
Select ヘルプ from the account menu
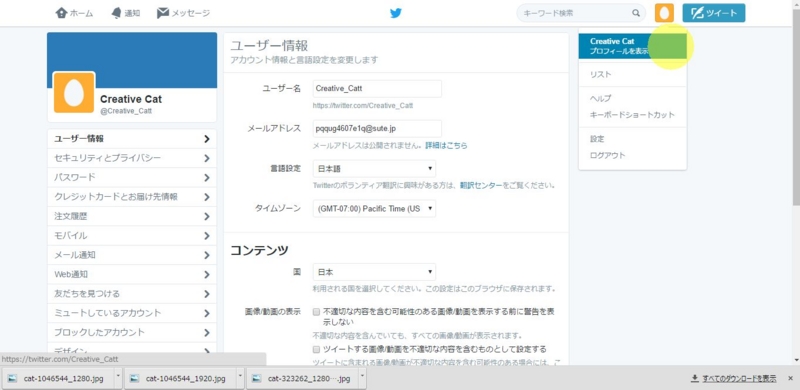tap(601, 99)
